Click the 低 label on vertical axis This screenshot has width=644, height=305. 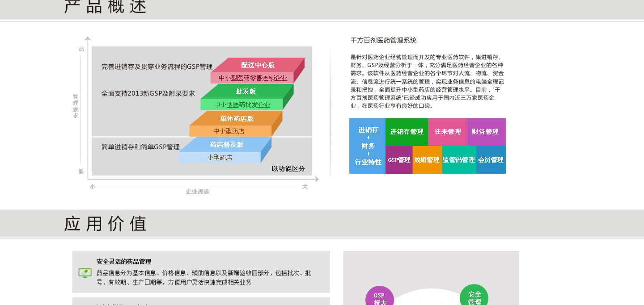coord(81,171)
